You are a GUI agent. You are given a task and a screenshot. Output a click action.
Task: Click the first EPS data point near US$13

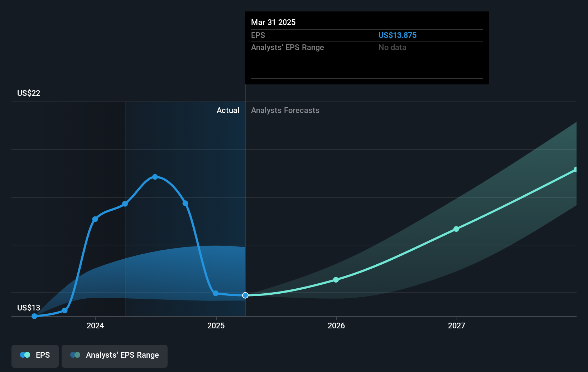34,316
